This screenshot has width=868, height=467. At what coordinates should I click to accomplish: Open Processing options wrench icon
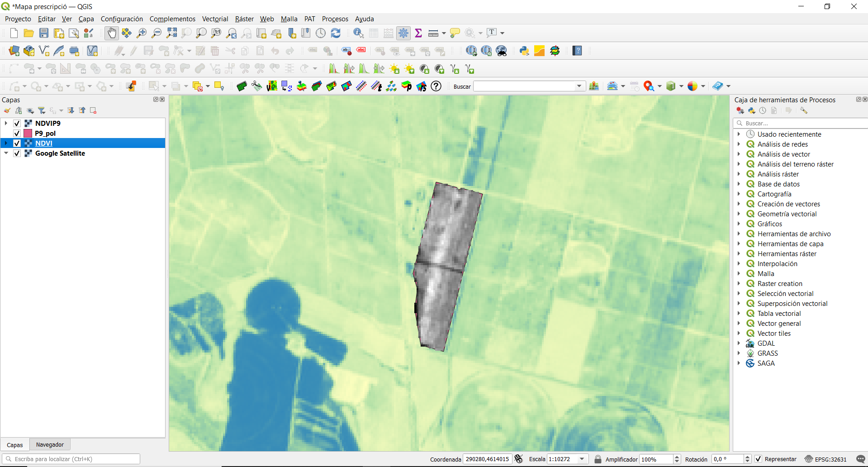pyautogui.click(x=803, y=110)
